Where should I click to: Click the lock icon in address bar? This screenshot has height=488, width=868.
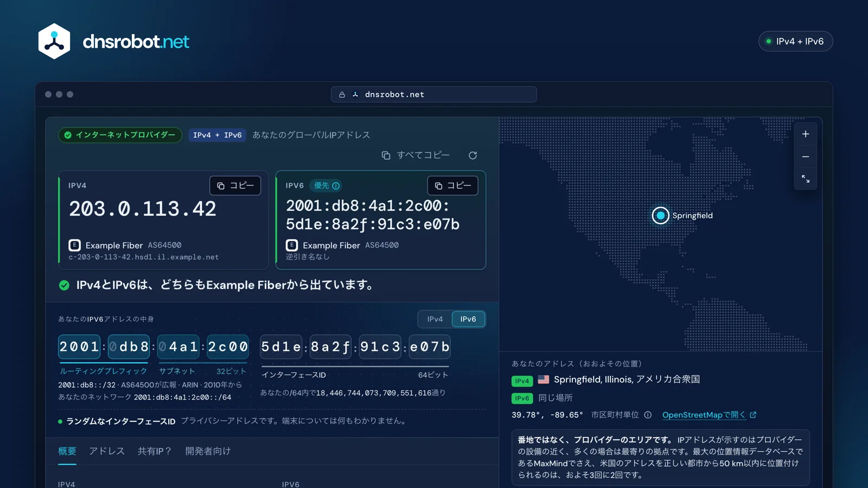pyautogui.click(x=342, y=95)
